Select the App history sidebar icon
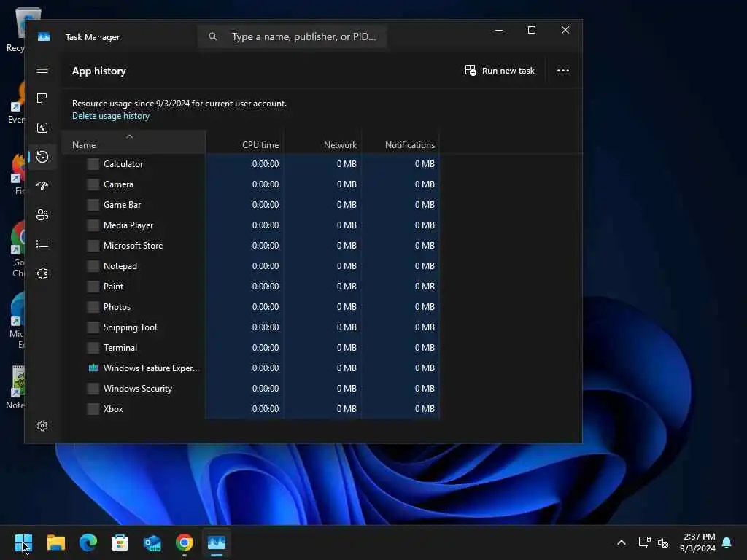Image resolution: width=747 pixels, height=560 pixels. [x=42, y=157]
